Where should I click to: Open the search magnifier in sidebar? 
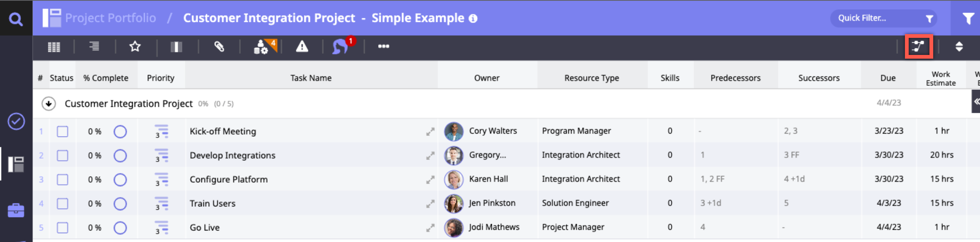[16, 18]
